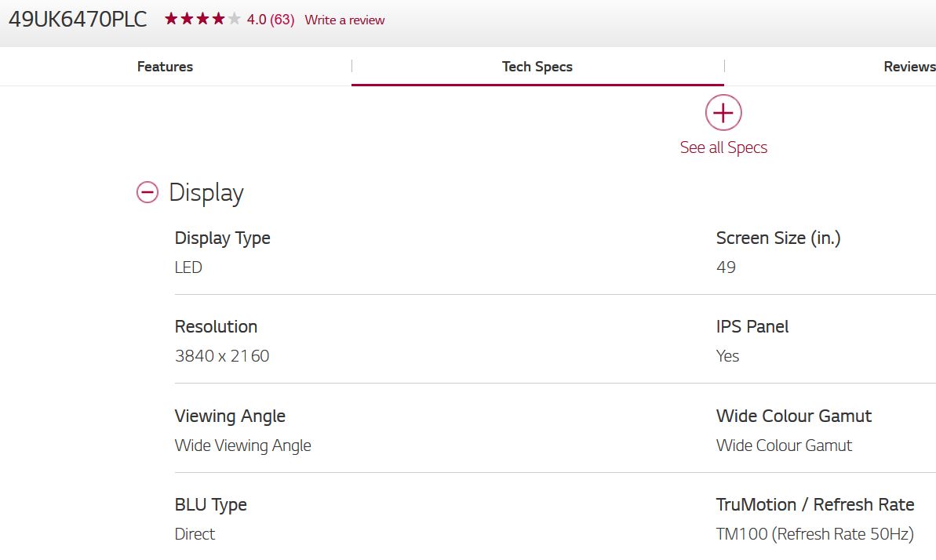Viewport: 936px width, 560px height.
Task: Click the BLU Type spec label
Action: pyautogui.click(x=210, y=504)
